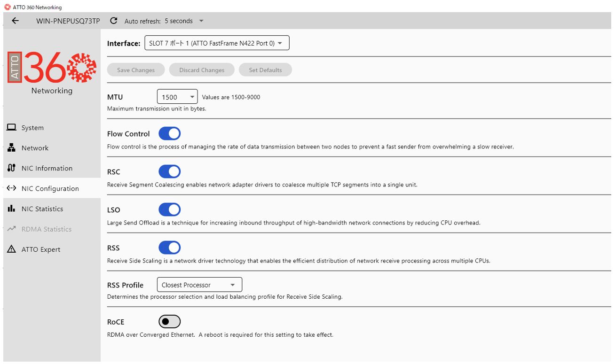Disable the RSS toggle
This screenshot has width=615, height=364.
169,248
